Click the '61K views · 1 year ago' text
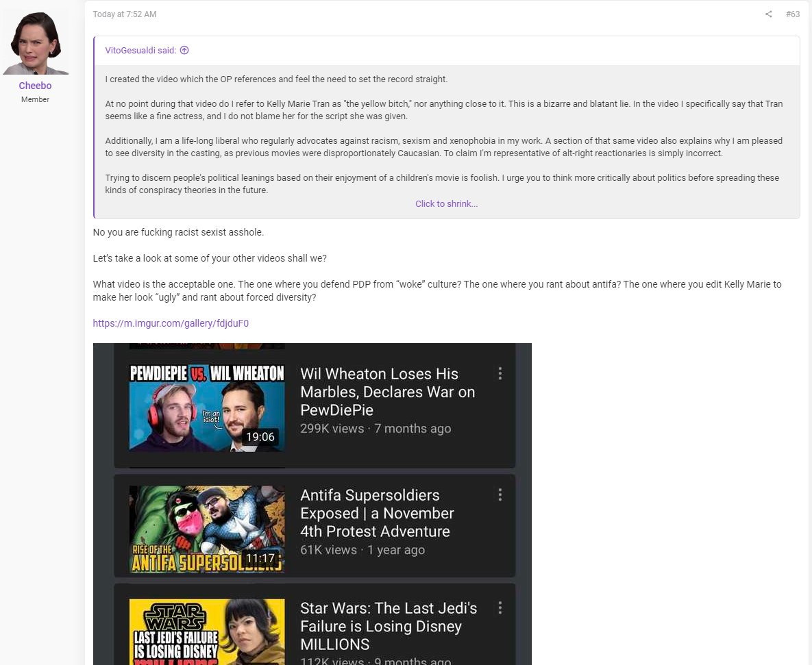 362,549
